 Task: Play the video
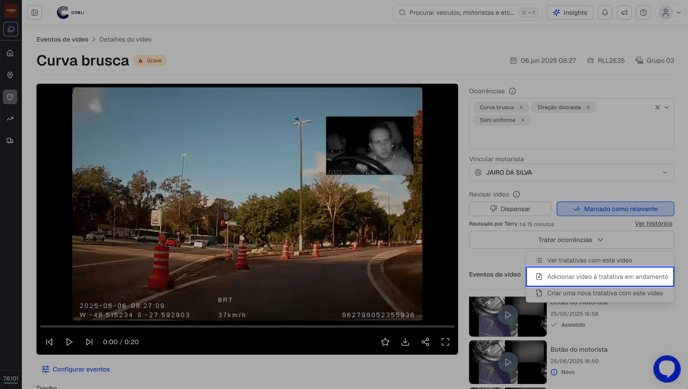point(69,342)
